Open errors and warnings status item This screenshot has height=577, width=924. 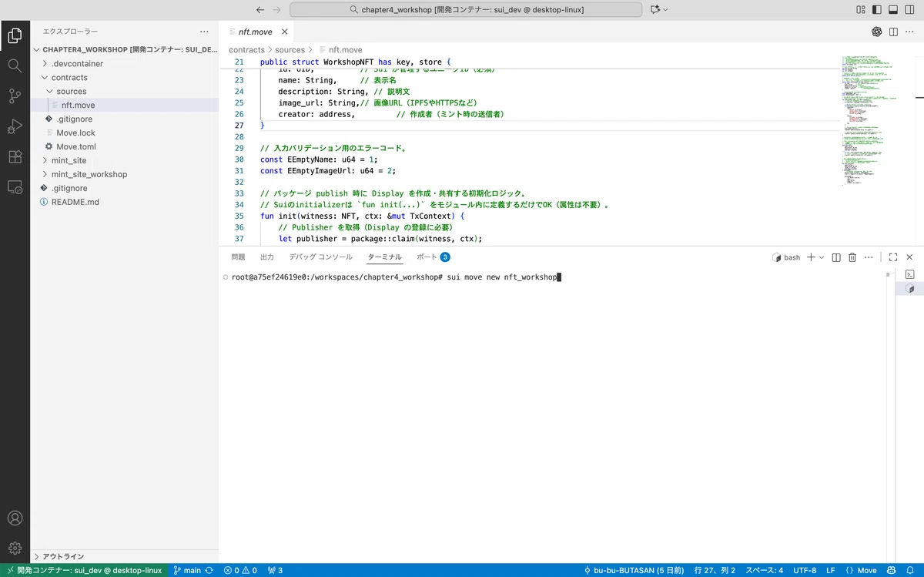tap(240, 570)
